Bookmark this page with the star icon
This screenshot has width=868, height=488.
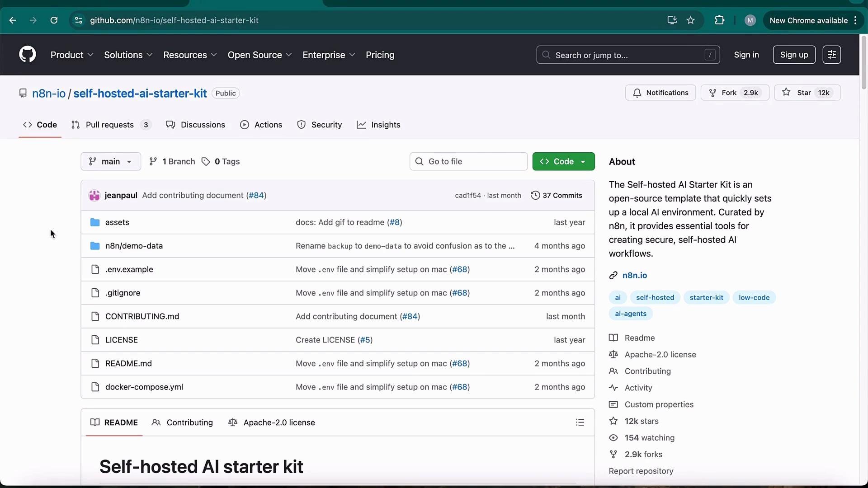point(691,20)
